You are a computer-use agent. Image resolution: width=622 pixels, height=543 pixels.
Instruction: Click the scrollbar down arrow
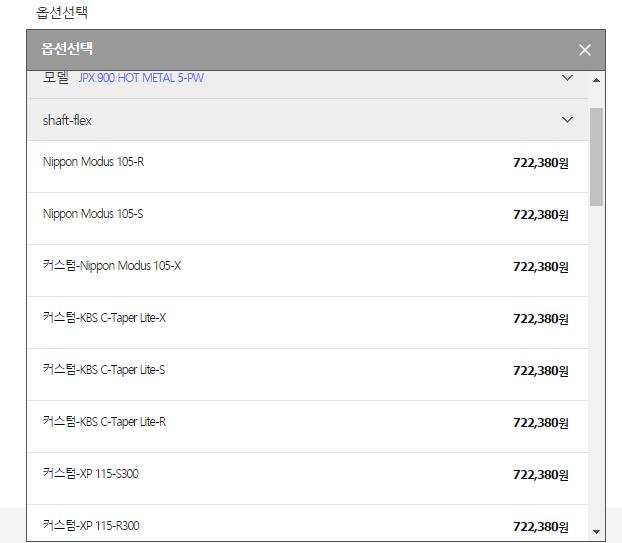tap(597, 532)
